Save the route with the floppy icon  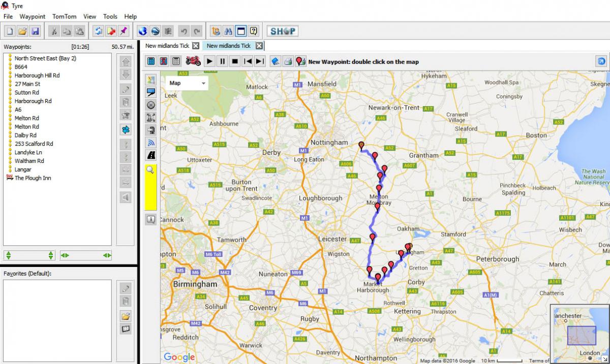coord(35,31)
